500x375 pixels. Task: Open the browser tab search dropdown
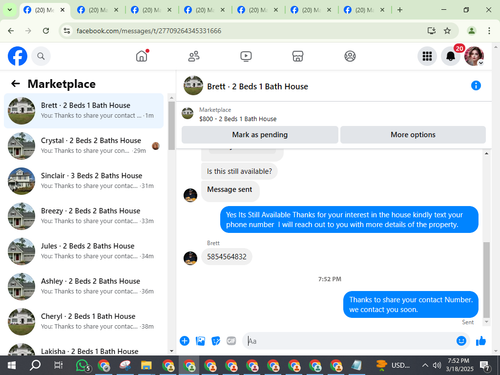pyautogui.click(x=10, y=10)
